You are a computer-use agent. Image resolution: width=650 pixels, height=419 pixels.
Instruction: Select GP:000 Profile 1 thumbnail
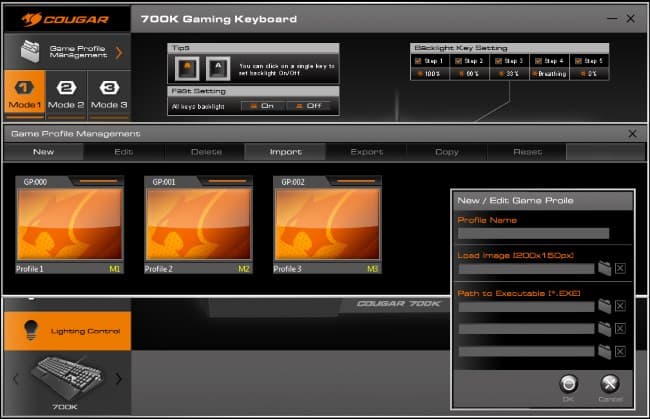coord(69,224)
